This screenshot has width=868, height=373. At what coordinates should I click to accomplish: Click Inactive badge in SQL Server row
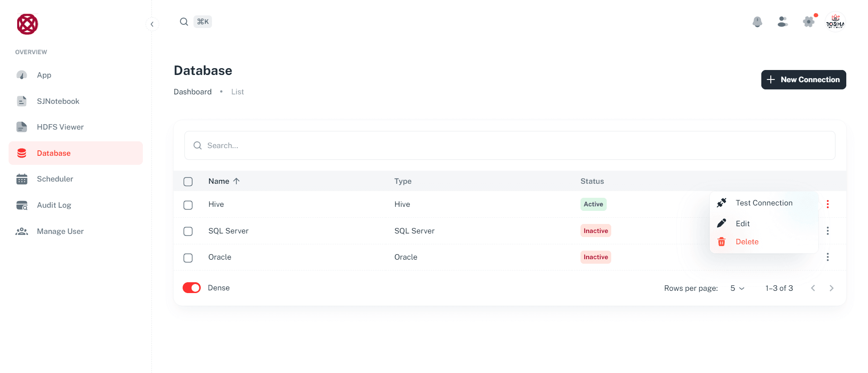click(595, 231)
